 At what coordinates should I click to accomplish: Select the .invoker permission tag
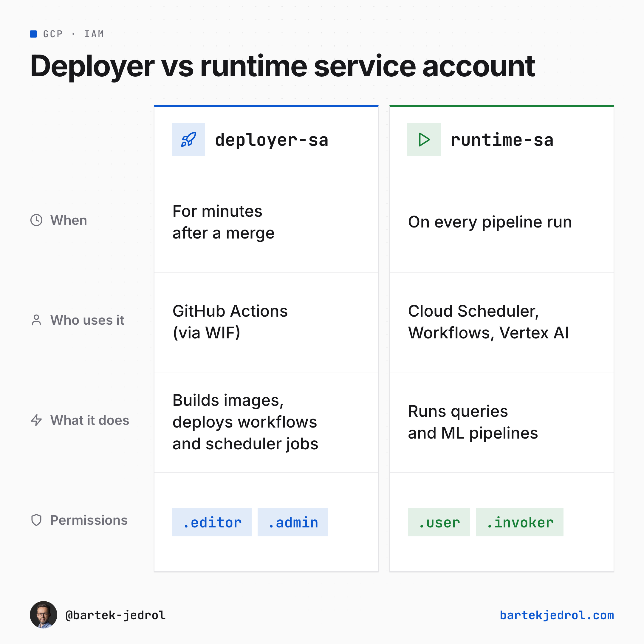[519, 522]
